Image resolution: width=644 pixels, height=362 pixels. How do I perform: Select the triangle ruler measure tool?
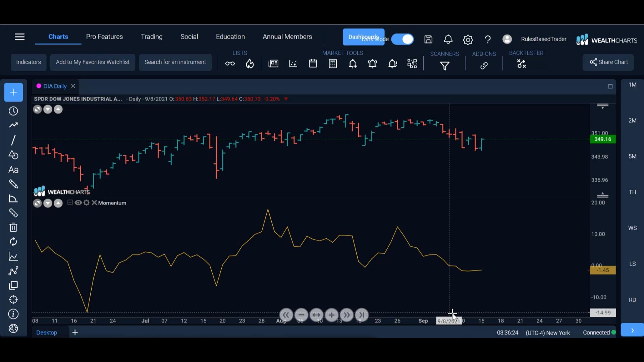(13, 199)
